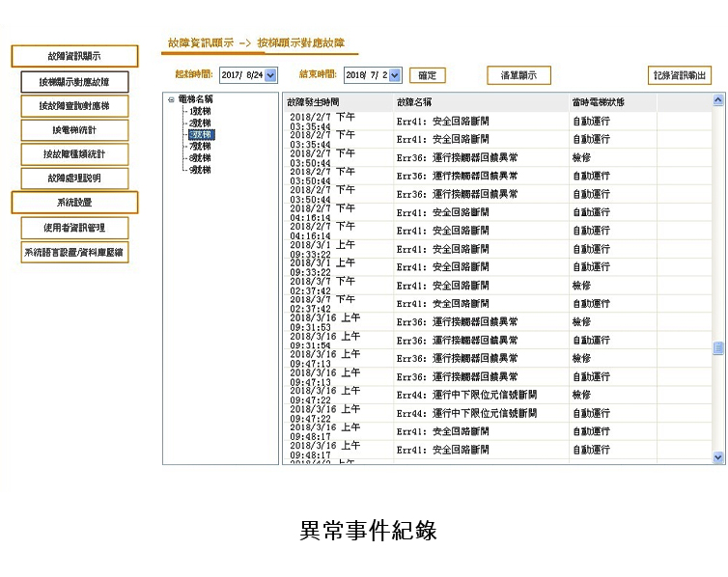Open 按故障種類統計 sidebar item

click(74, 154)
